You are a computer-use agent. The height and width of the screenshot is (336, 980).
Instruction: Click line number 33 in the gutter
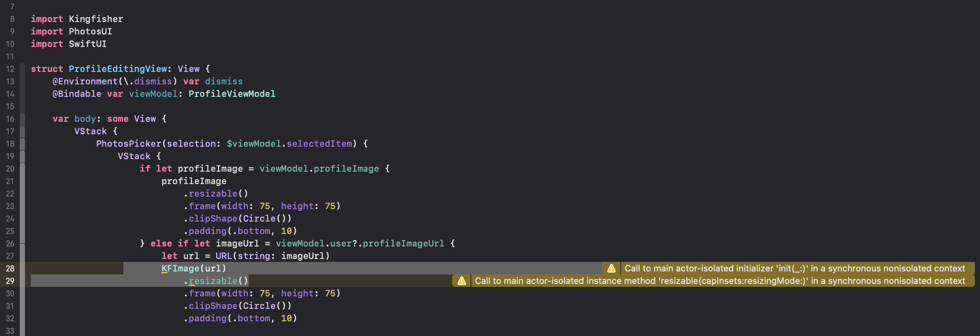tap(10, 330)
